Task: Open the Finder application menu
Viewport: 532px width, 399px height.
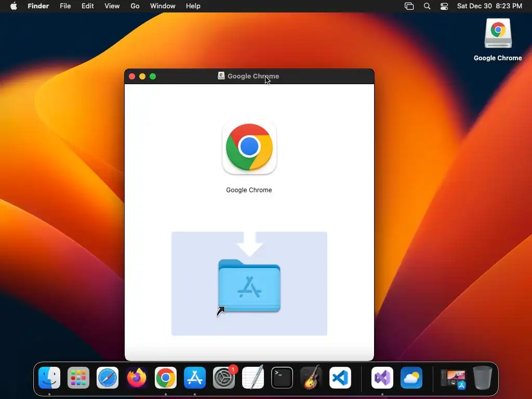Action: tap(38, 6)
